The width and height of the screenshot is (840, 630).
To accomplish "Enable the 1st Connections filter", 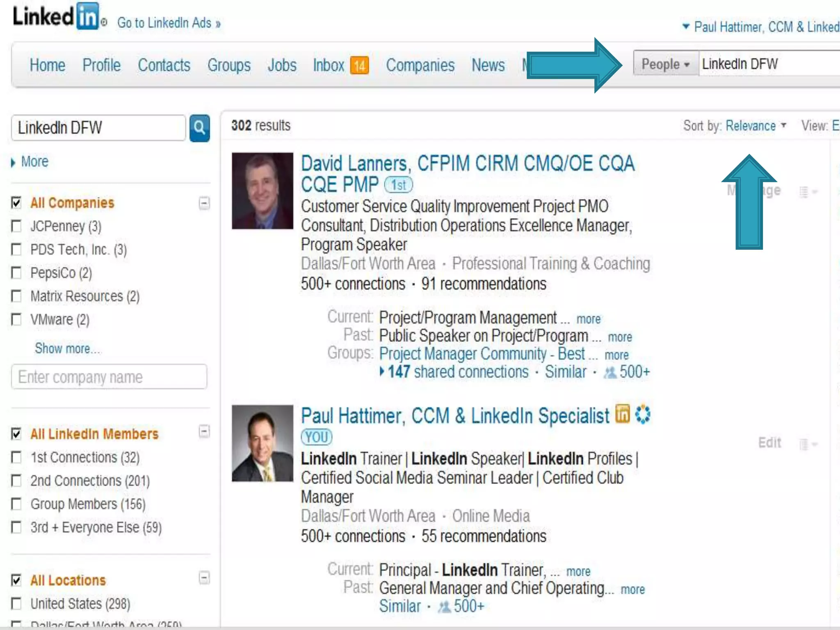I will pyautogui.click(x=16, y=457).
